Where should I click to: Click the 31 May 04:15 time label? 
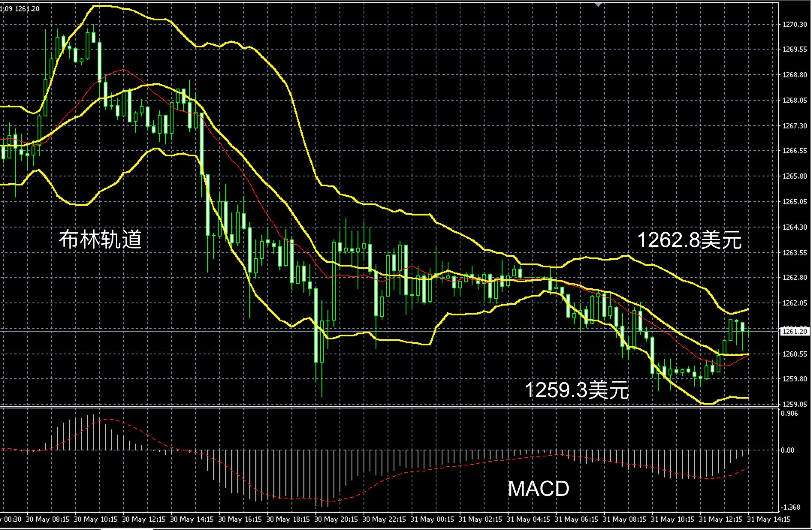[528, 519]
